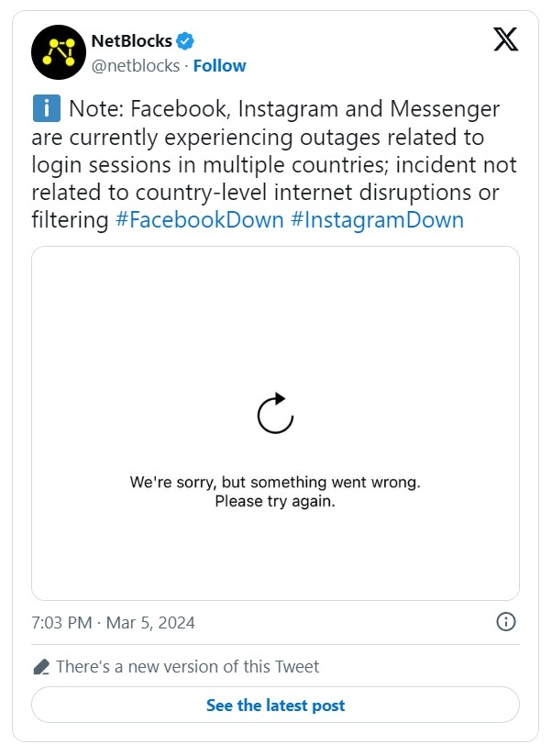Open the NetBlocks display name link
Viewport: 552px width, 756px height.
pyautogui.click(x=131, y=40)
